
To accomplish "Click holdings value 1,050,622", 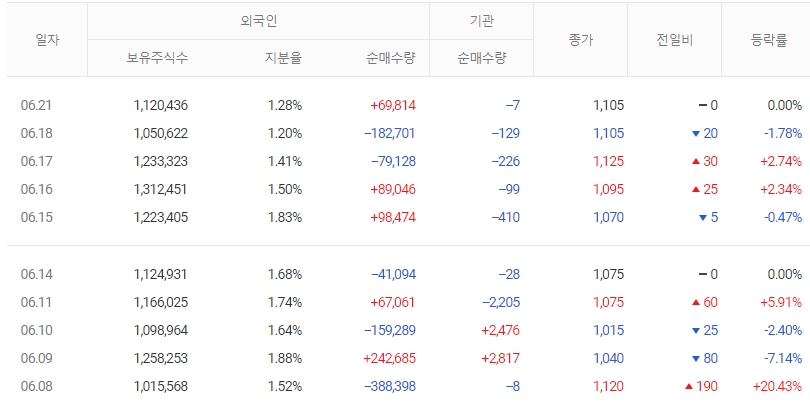I will pyautogui.click(x=161, y=134).
